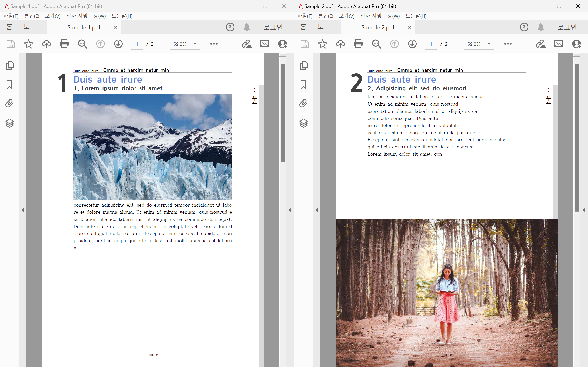The width and height of the screenshot is (588, 367).
Task: Click the print icon in Sample 1 window
Action: click(64, 44)
